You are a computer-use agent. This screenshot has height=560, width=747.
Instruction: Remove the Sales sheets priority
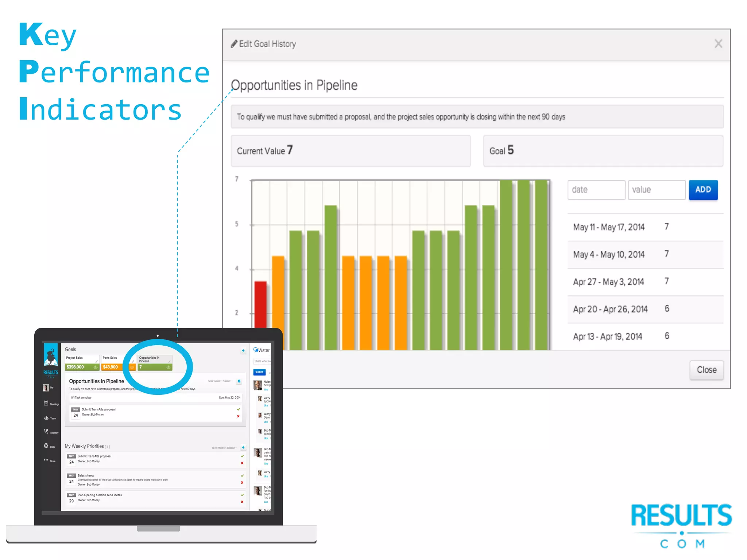point(242,483)
